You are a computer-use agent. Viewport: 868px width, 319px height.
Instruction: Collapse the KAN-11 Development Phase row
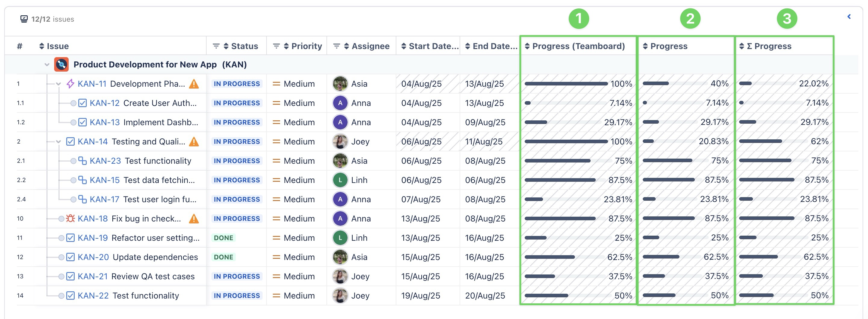coord(58,84)
